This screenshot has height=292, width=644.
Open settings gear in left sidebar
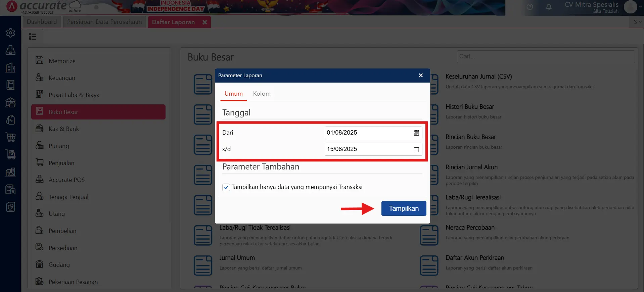tap(10, 33)
